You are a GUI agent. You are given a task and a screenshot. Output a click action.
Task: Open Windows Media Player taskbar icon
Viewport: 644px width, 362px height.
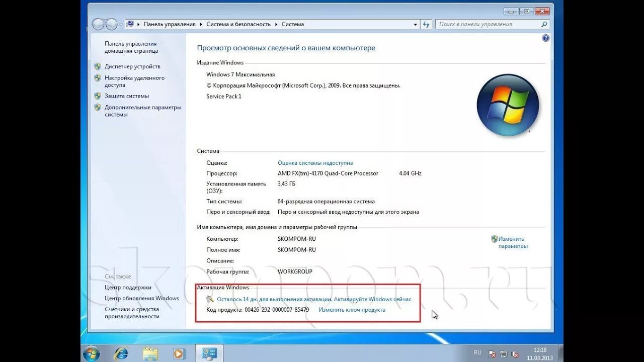[x=179, y=353]
